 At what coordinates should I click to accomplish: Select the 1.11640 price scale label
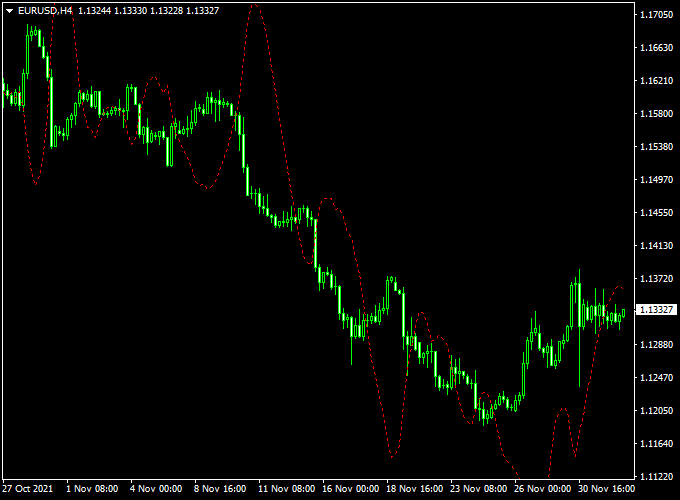tap(657, 443)
